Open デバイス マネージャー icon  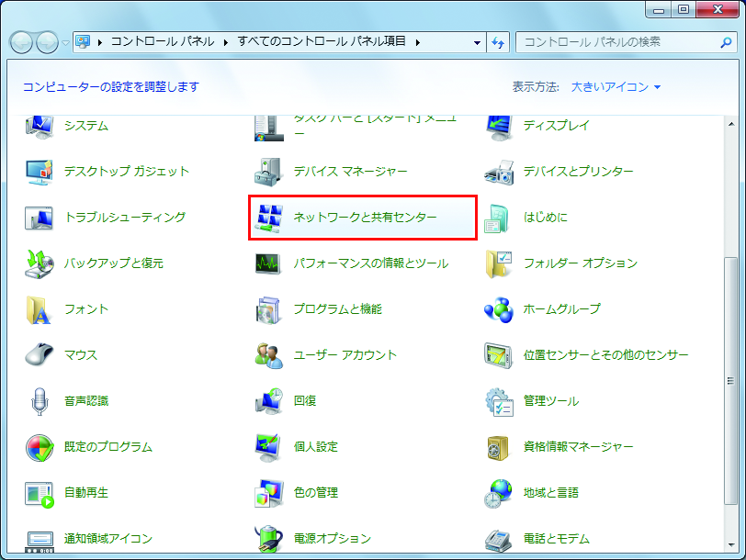(269, 172)
